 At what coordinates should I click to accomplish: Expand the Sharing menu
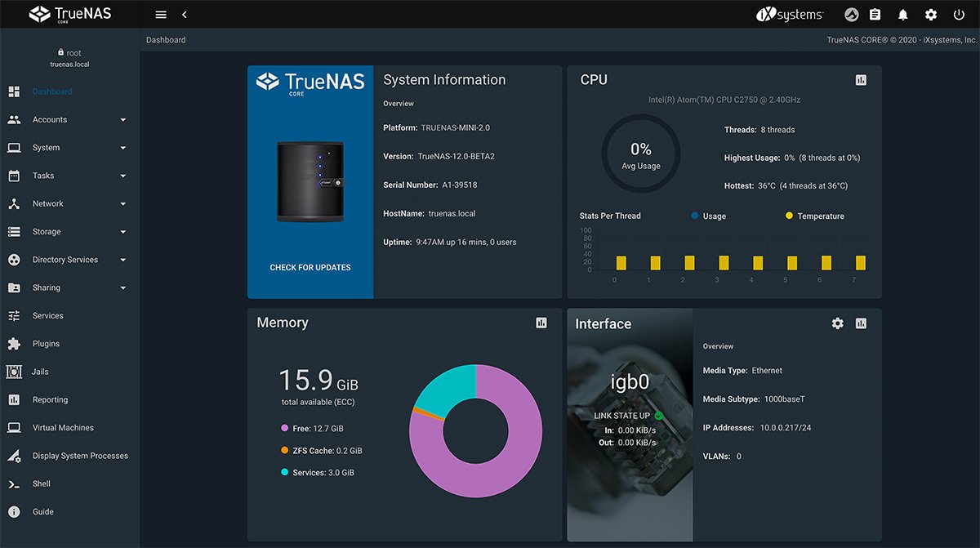47,287
